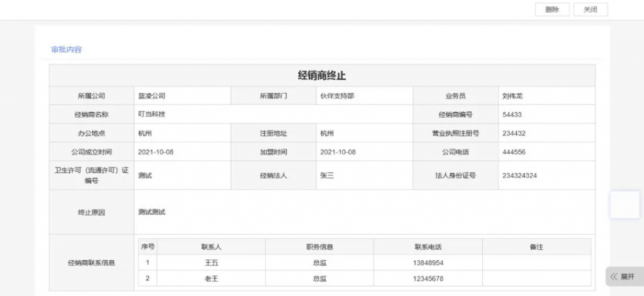Click the 叮当科技 dealer name value
Screen dimensions: 644x296
(x=152, y=115)
